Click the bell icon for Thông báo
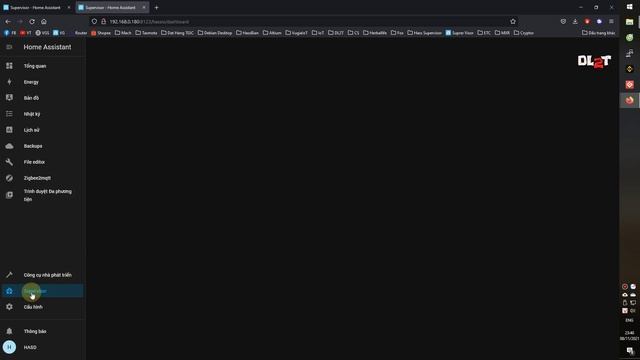This screenshot has width=640, height=360. pos(9,331)
